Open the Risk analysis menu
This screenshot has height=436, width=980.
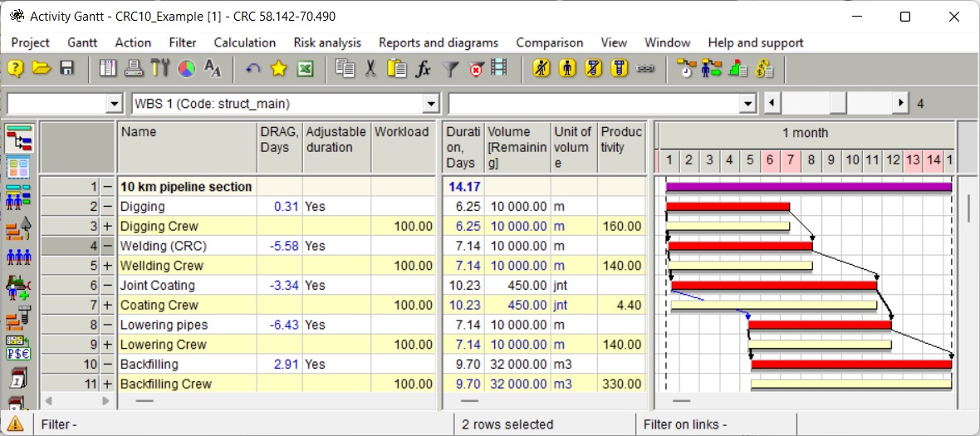[327, 42]
